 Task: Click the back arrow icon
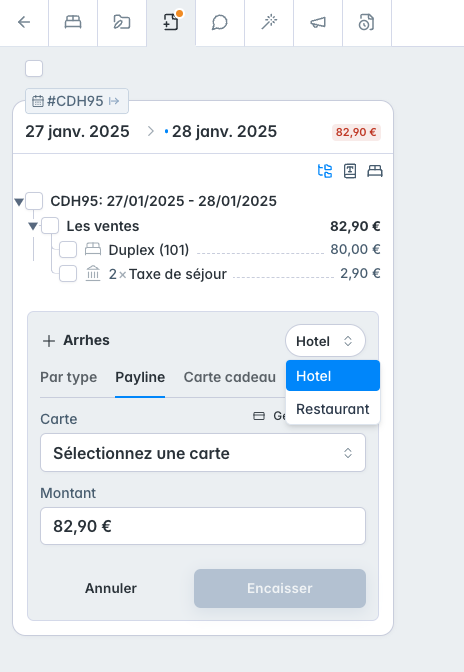pyautogui.click(x=24, y=22)
